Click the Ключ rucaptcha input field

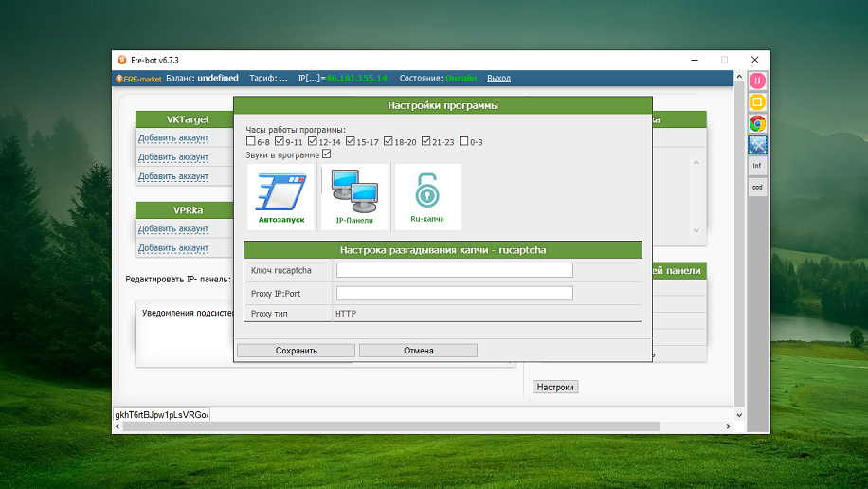click(455, 270)
